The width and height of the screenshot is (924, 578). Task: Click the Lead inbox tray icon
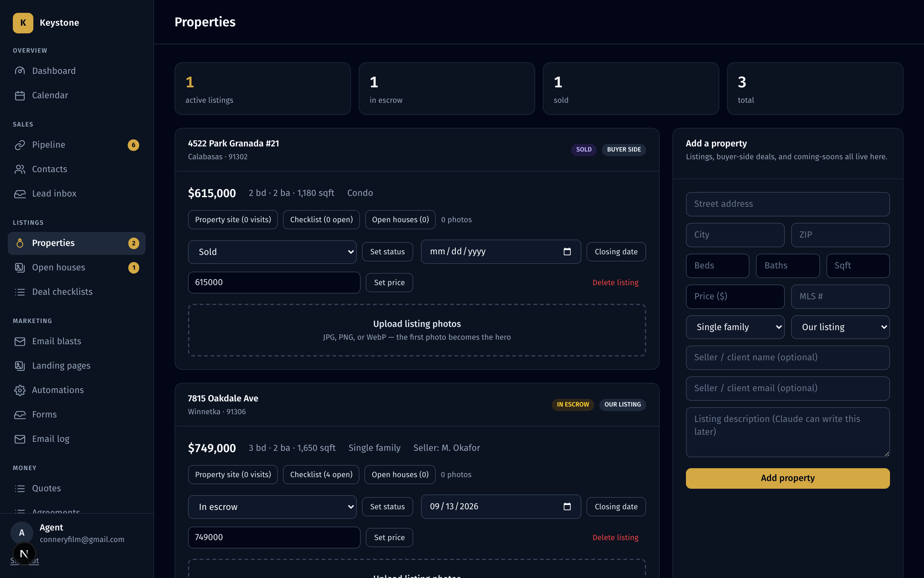20,194
